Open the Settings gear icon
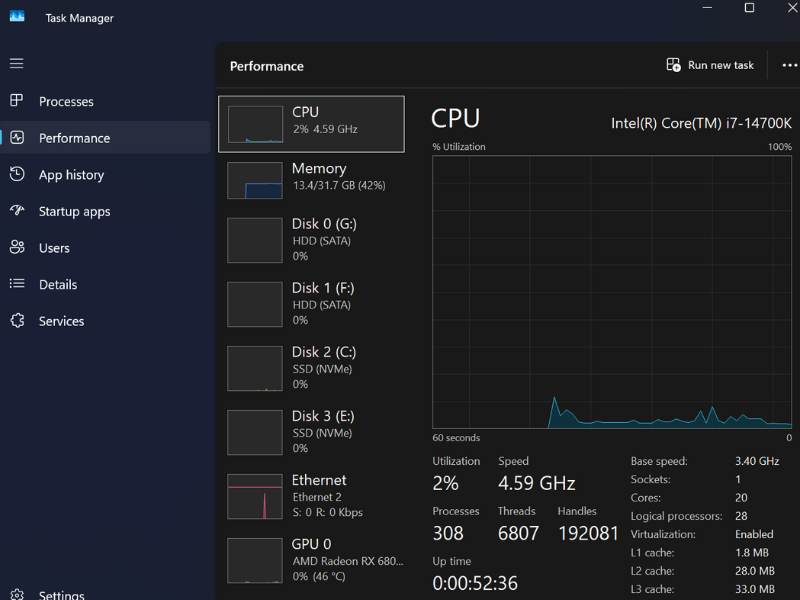Image resolution: width=800 pixels, height=600 pixels. tap(17, 594)
